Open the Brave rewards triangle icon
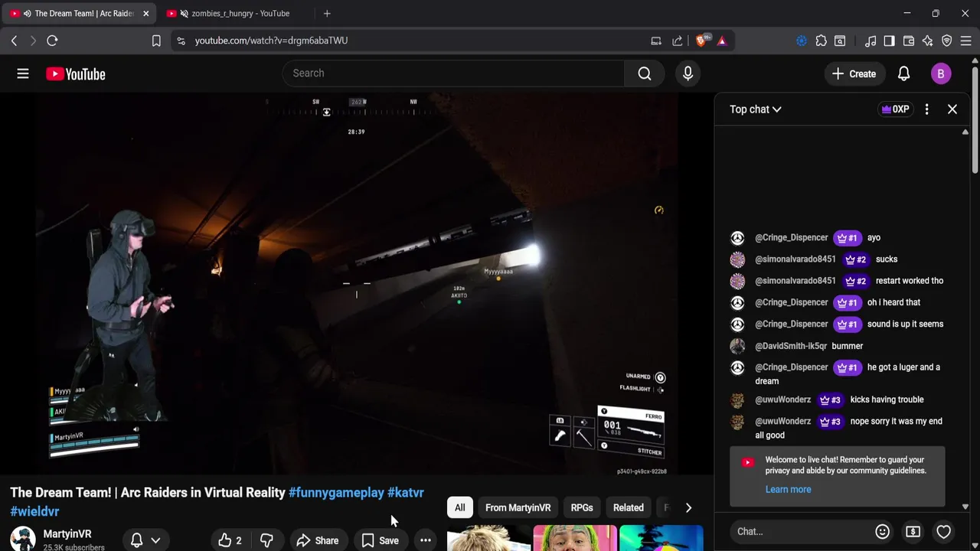Viewport: 980px width, 551px height. point(722,41)
